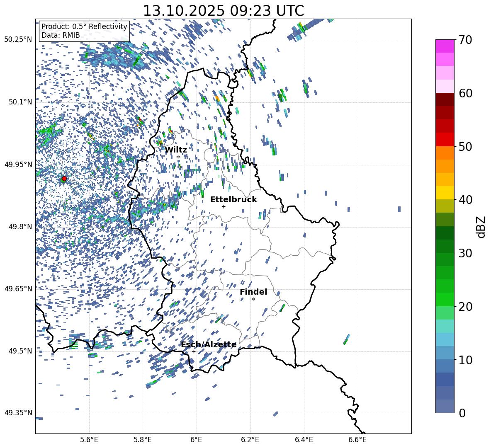Click the dBZ colorbar axis label

click(481, 227)
